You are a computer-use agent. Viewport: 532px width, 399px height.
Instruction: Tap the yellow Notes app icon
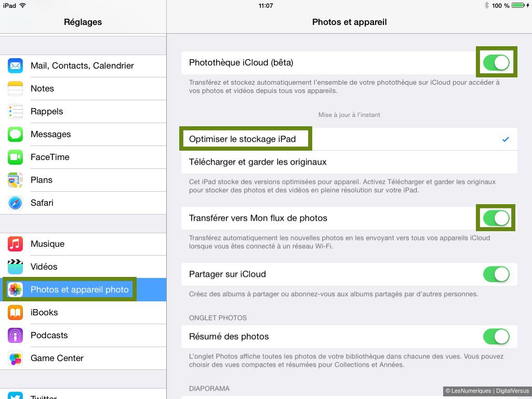[x=15, y=88]
